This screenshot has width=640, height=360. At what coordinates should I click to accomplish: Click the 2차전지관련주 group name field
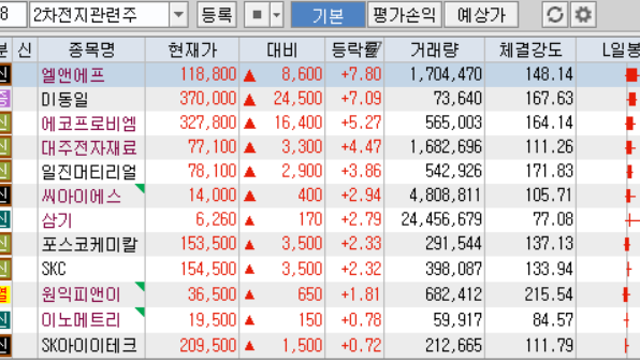tap(99, 15)
